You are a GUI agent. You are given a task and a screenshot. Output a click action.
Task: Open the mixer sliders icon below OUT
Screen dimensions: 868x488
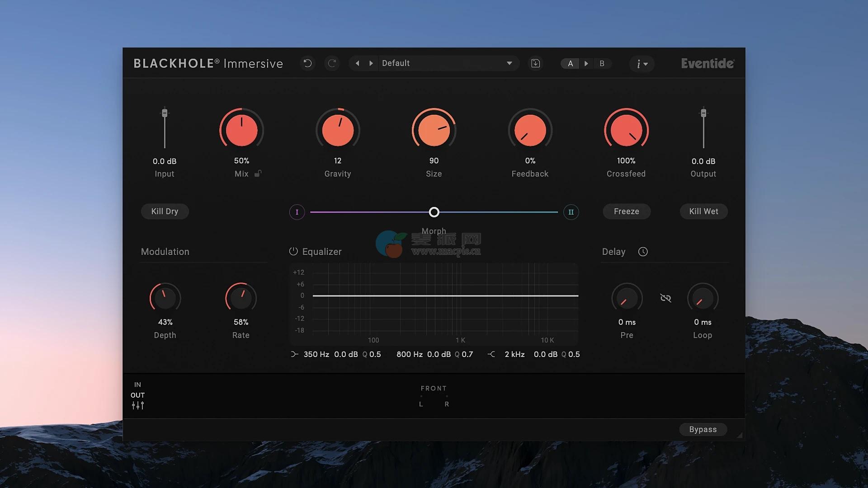138,405
